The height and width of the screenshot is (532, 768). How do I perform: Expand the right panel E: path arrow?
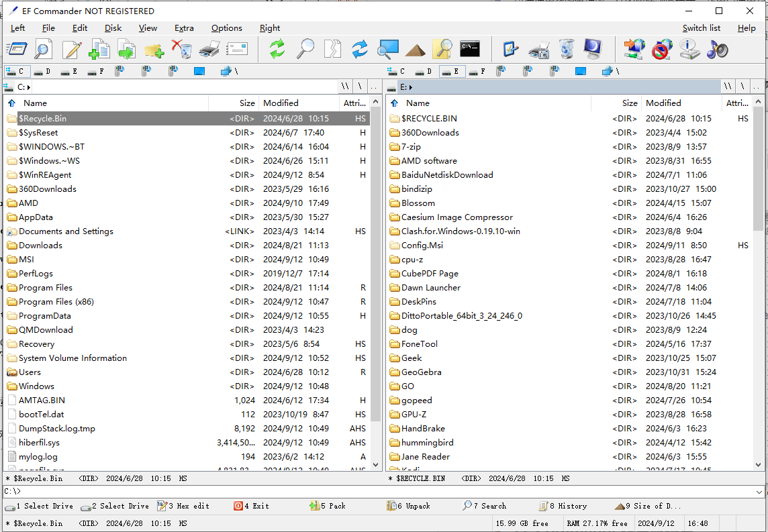point(410,87)
